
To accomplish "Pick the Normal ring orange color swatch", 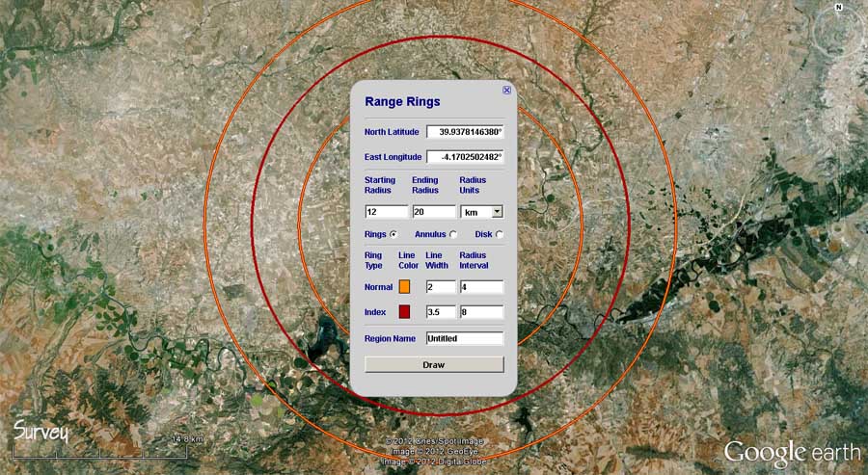I will click(405, 287).
